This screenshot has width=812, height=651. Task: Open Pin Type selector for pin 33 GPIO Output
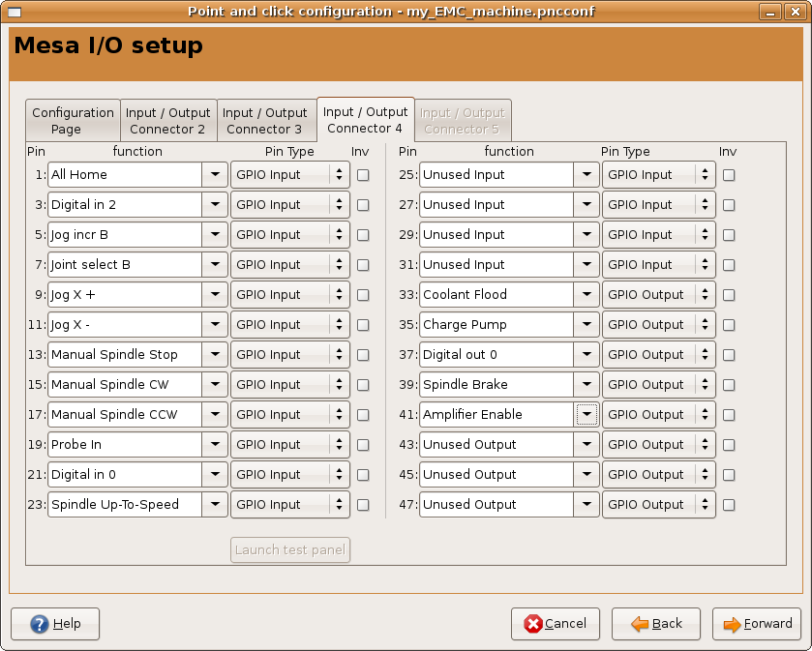[659, 294]
